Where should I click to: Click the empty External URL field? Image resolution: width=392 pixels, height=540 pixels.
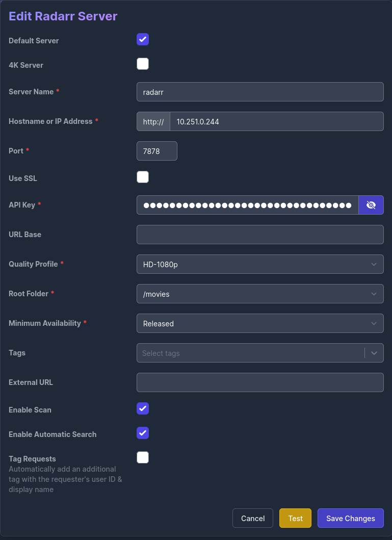(x=260, y=382)
